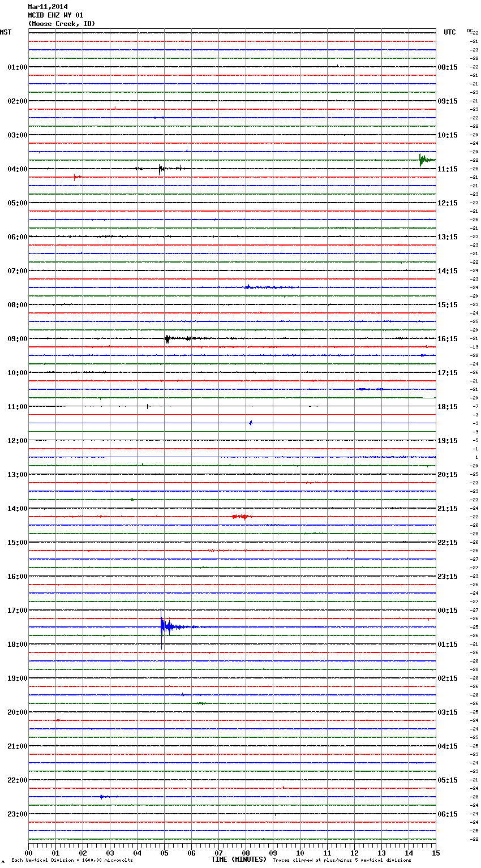Screen dimensions: 481x868
Task: Click the "DC" offset column header
Action: (x=470, y=31)
